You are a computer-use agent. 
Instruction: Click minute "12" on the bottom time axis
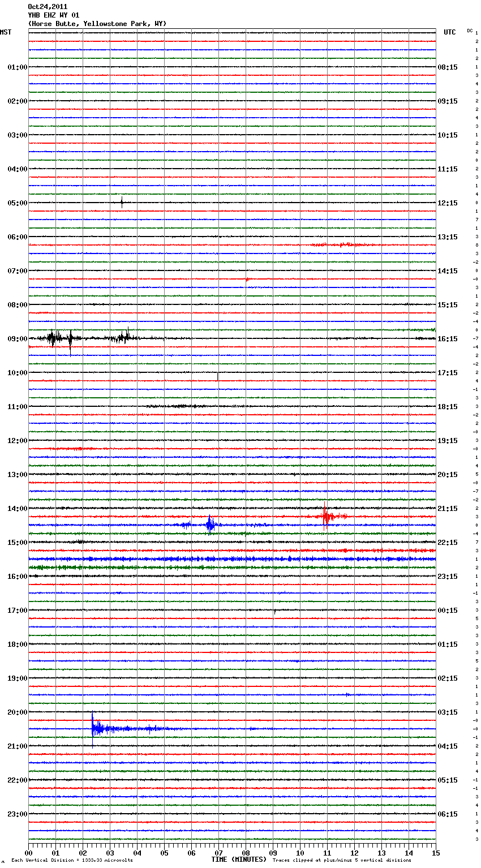click(x=355, y=853)
